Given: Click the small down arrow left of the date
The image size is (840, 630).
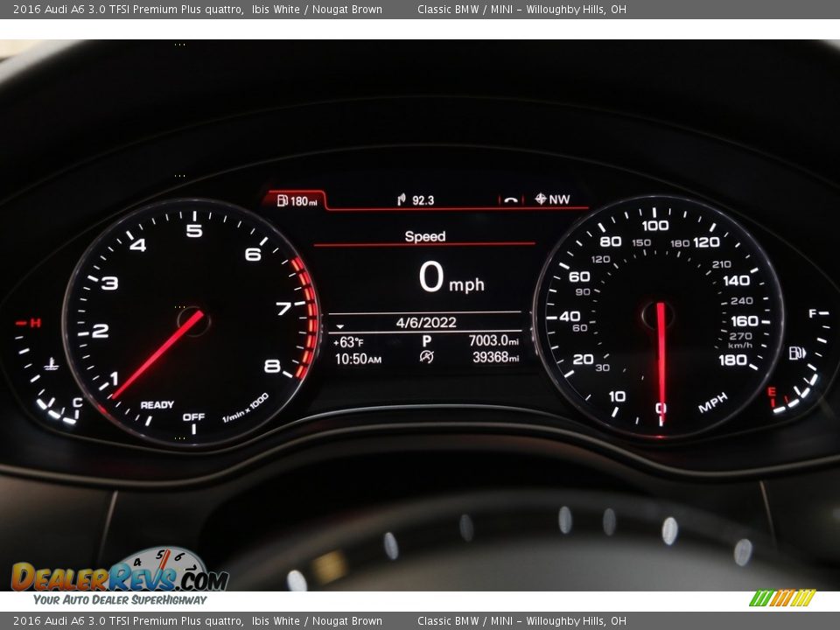Looking at the screenshot, I should 339,326.
